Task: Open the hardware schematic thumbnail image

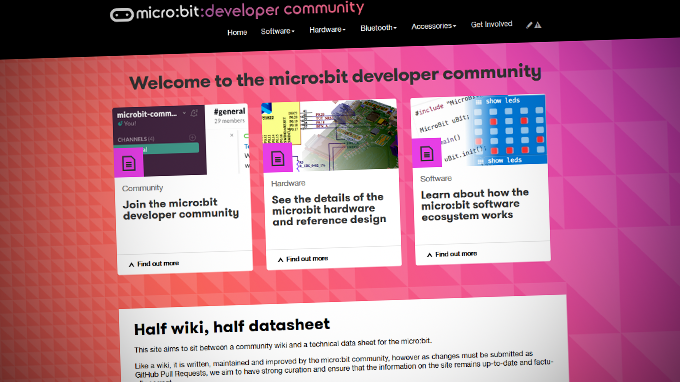Action: [330, 135]
